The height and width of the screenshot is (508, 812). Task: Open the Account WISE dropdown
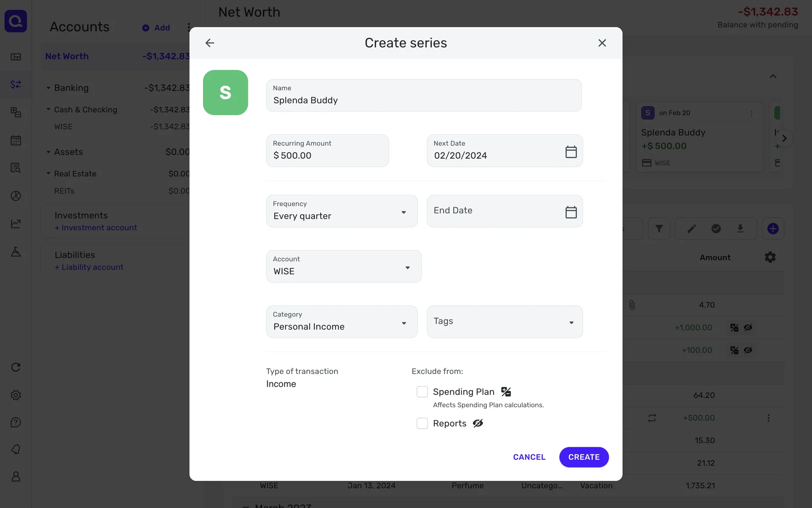tap(343, 266)
